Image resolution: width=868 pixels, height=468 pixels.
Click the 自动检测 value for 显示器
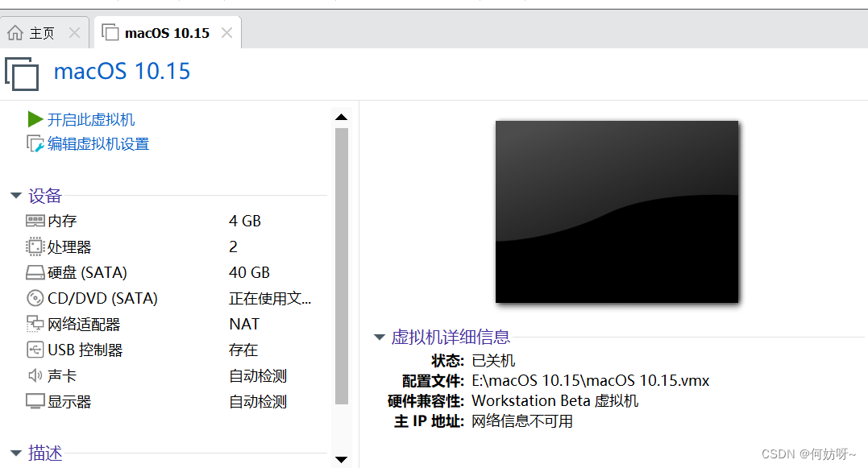(x=258, y=402)
